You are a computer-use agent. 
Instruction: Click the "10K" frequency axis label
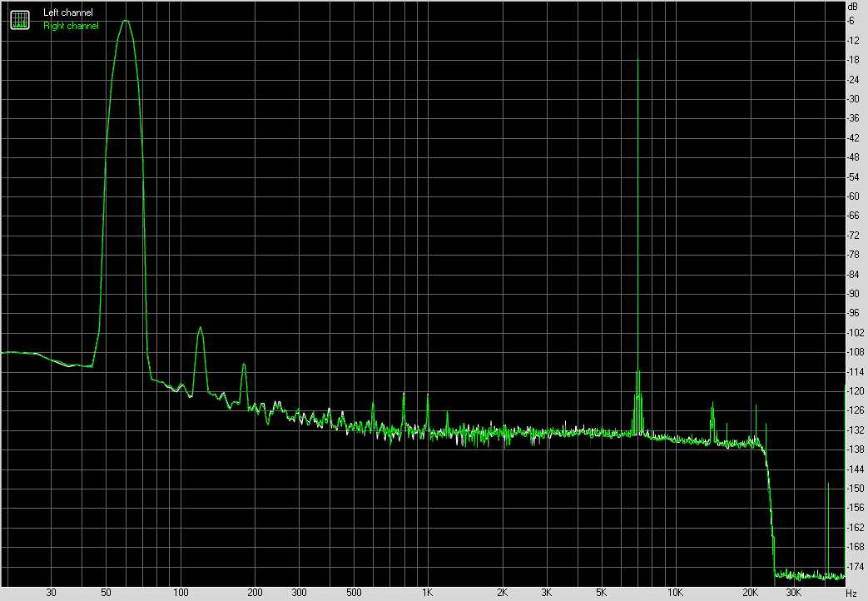tap(675, 593)
